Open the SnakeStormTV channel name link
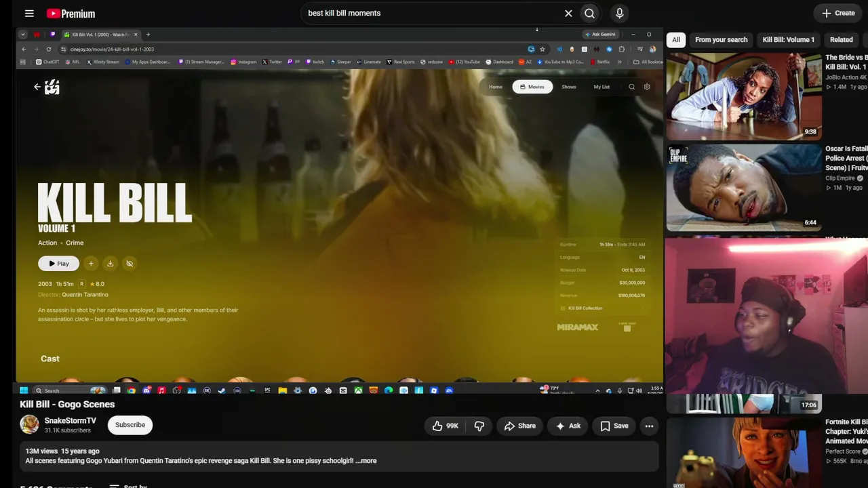Viewport: 868px width, 488px height. [x=71, y=421]
